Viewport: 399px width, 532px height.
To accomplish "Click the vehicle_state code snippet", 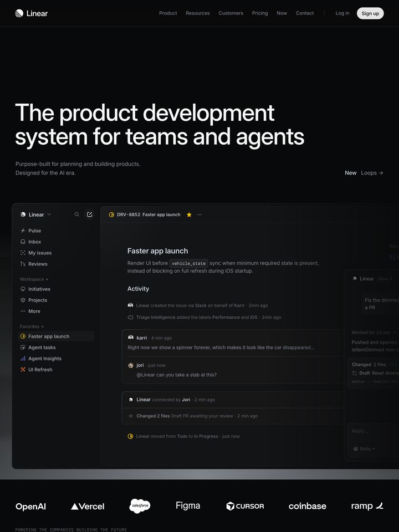I will pos(188,263).
